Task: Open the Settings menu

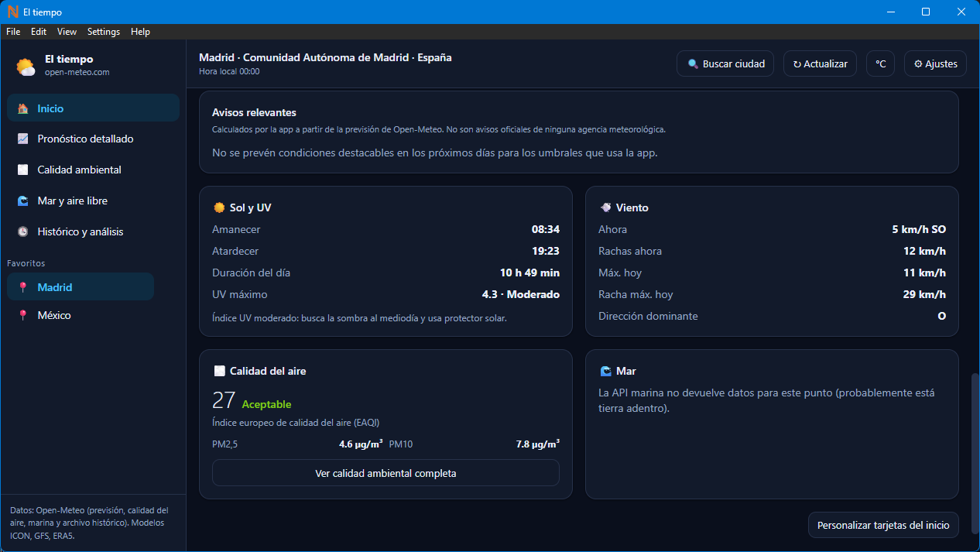Action: [x=104, y=32]
